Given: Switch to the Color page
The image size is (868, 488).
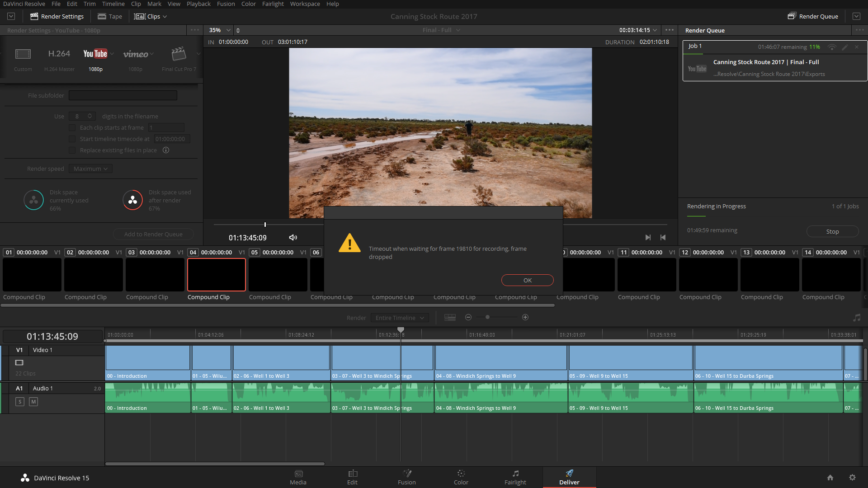Looking at the screenshot, I should pyautogui.click(x=461, y=477).
